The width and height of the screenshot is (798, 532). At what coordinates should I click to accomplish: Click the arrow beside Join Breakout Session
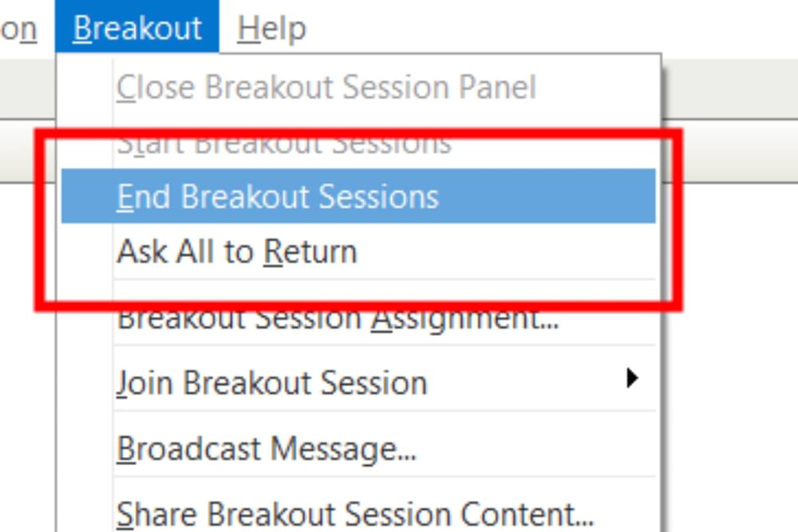pyautogui.click(x=631, y=378)
